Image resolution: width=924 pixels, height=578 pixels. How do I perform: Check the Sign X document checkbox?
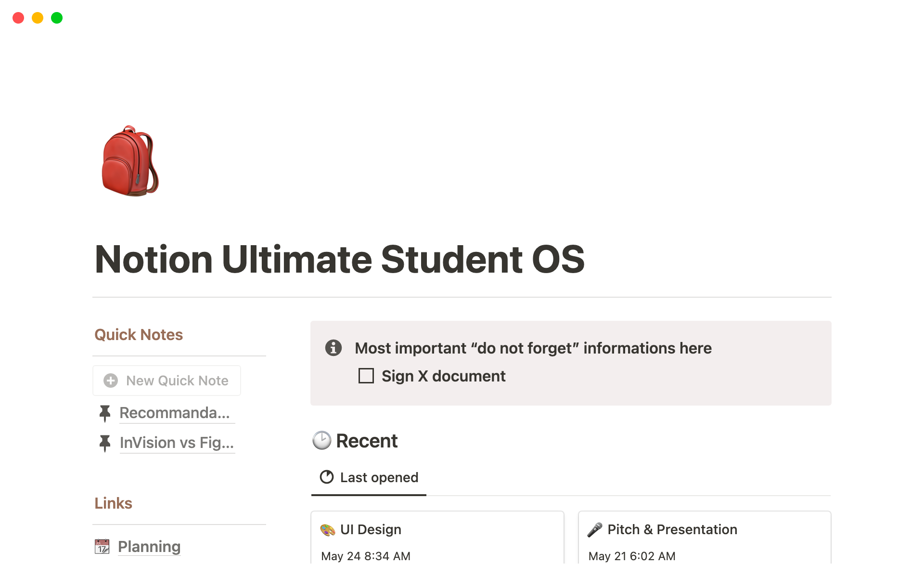pos(366,376)
